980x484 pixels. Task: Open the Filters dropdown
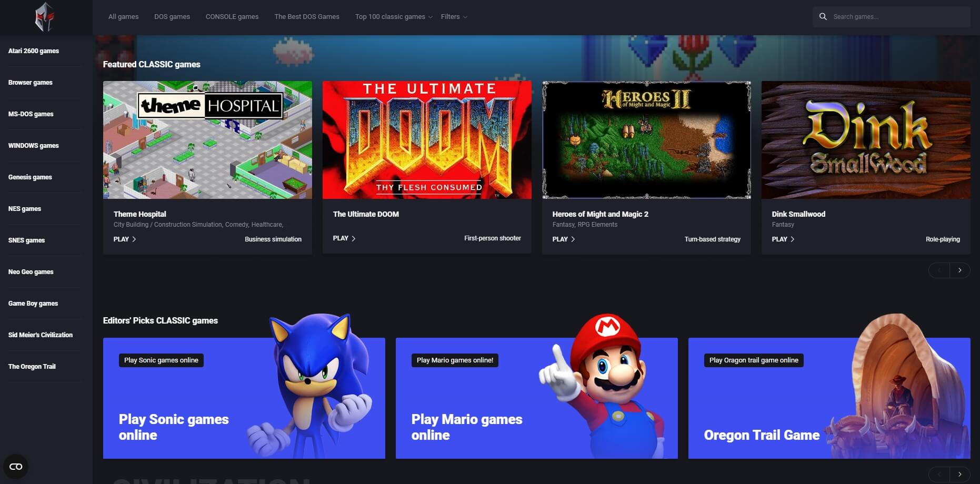(454, 17)
